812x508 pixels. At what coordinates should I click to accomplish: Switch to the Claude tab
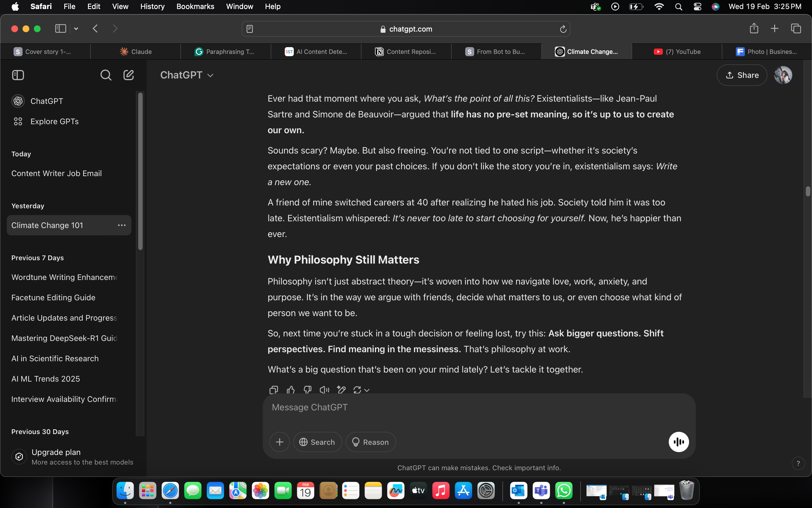136,51
